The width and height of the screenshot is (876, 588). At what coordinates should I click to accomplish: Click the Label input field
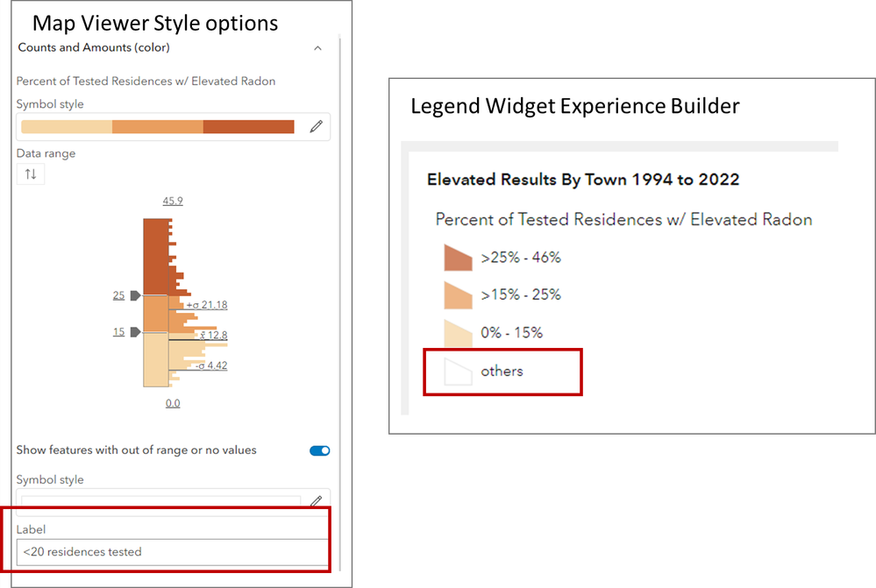click(x=173, y=552)
